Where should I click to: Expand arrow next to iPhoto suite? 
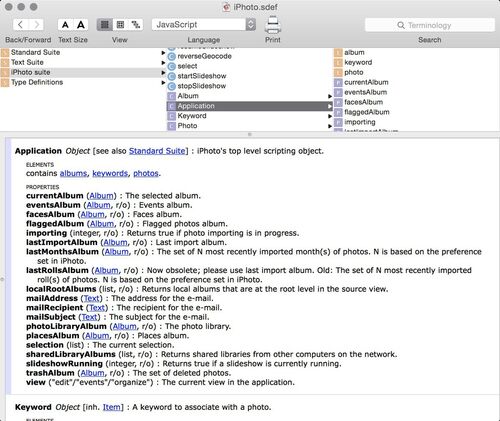click(x=163, y=73)
